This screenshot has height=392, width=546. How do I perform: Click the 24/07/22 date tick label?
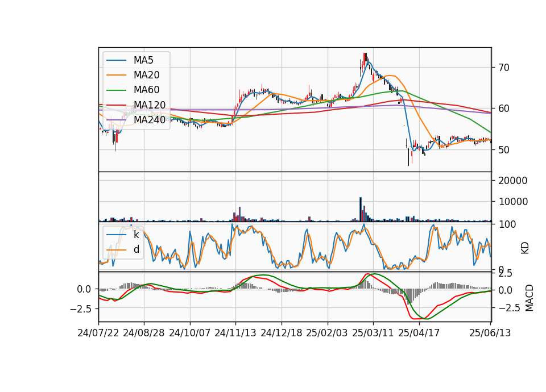coord(98,333)
